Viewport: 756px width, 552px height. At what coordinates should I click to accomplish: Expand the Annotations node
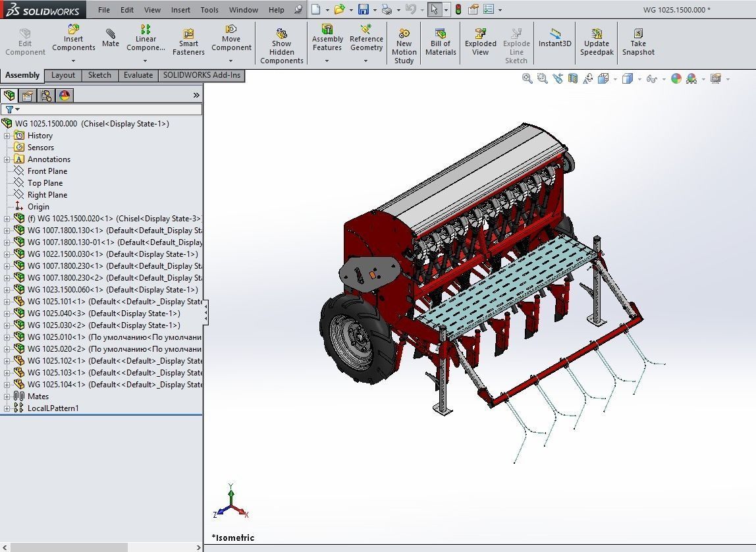pos(7,159)
